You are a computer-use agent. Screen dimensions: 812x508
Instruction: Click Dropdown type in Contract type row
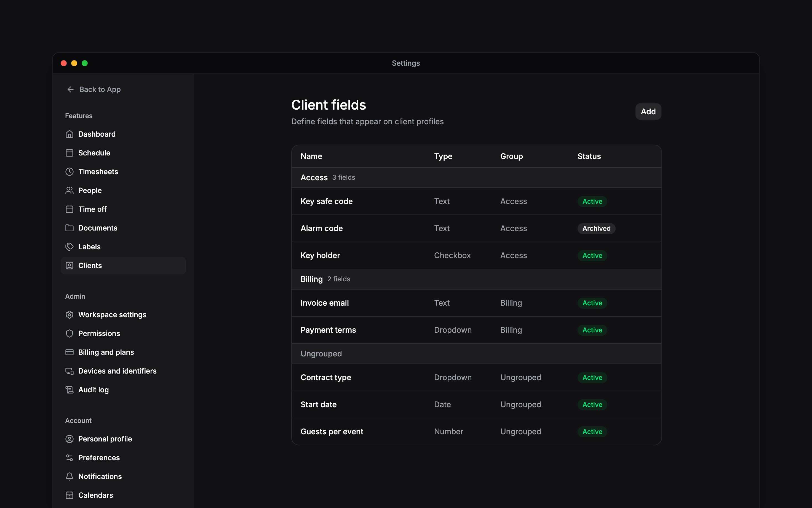453,378
